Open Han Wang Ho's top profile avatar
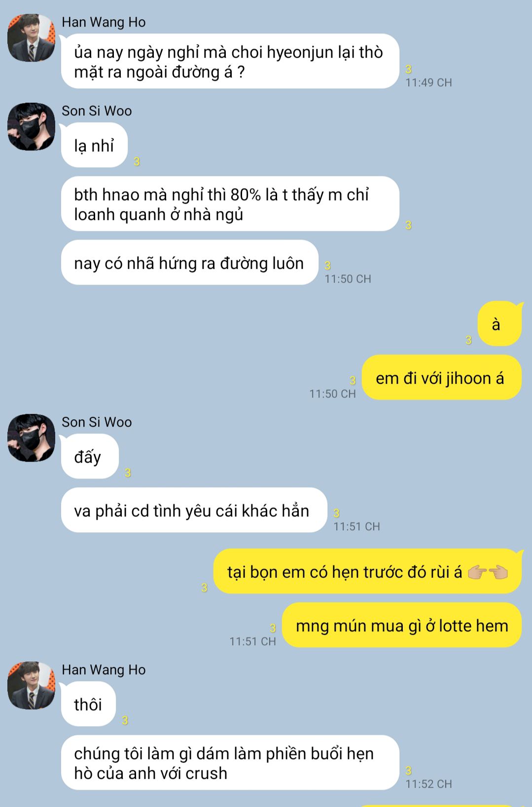Viewport: 532px width, 807px height. pos(31,38)
